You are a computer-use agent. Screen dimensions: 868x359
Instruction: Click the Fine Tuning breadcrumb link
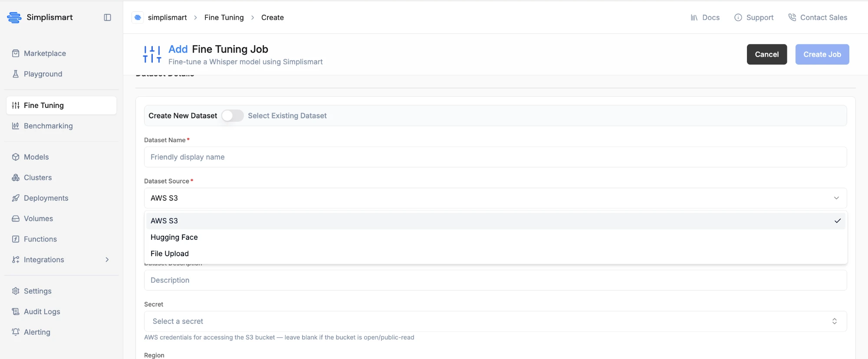pyautogui.click(x=224, y=17)
